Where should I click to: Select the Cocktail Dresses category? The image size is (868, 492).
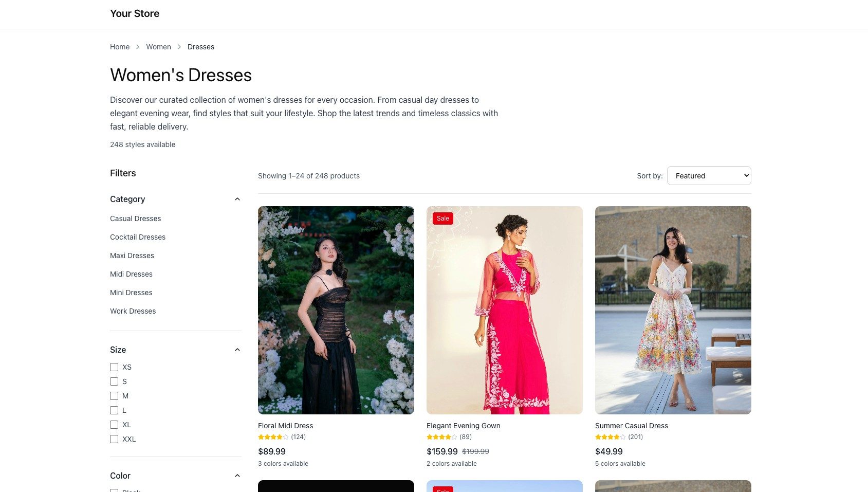[x=137, y=237]
